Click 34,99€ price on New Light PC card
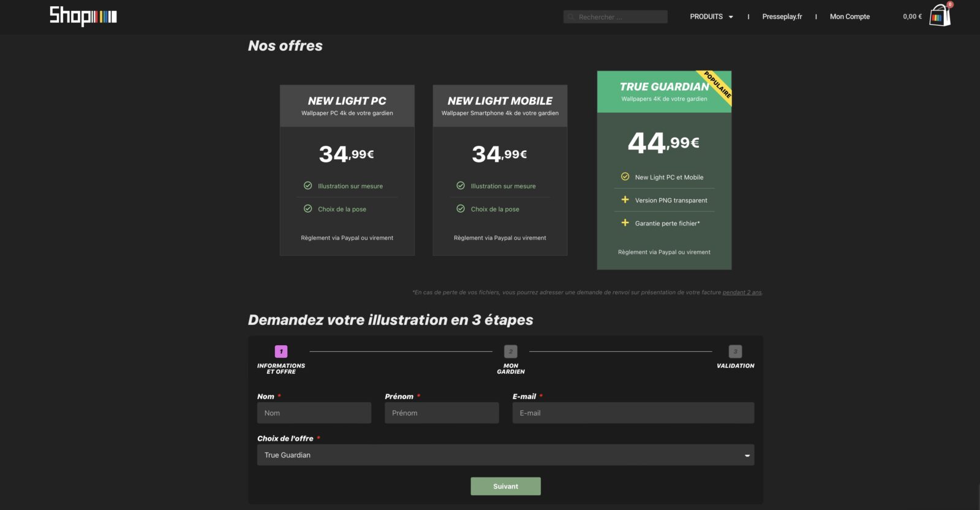 347,154
